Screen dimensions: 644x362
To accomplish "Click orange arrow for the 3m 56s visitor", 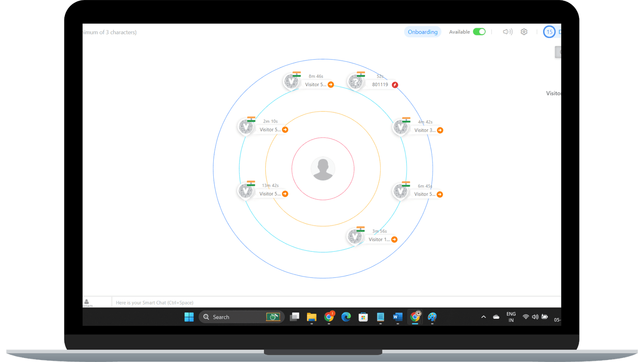I will coord(394,239).
